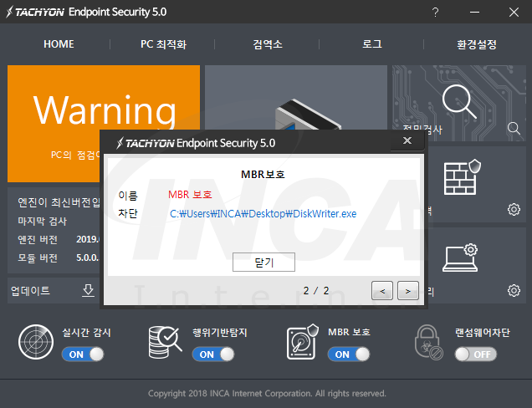Close the MBR보호 popup dialog
The height and width of the screenshot is (408, 532).
(407, 140)
